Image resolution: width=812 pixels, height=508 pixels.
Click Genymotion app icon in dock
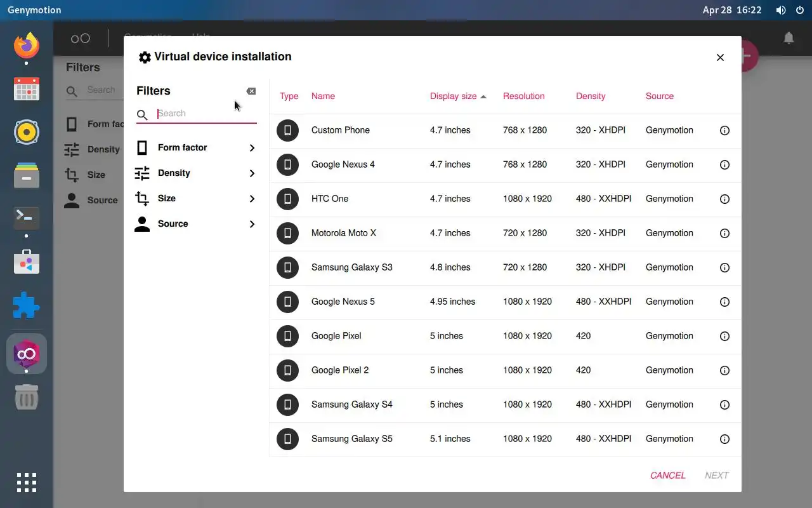point(27,354)
